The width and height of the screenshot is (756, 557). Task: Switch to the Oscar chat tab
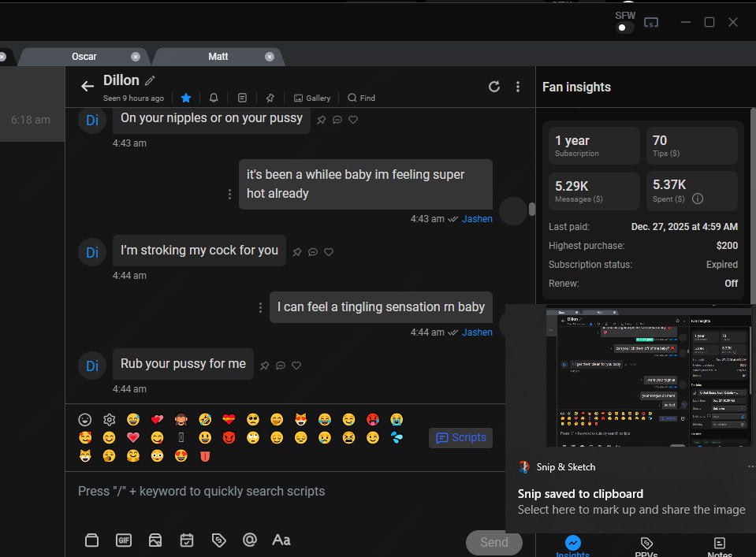(x=84, y=57)
